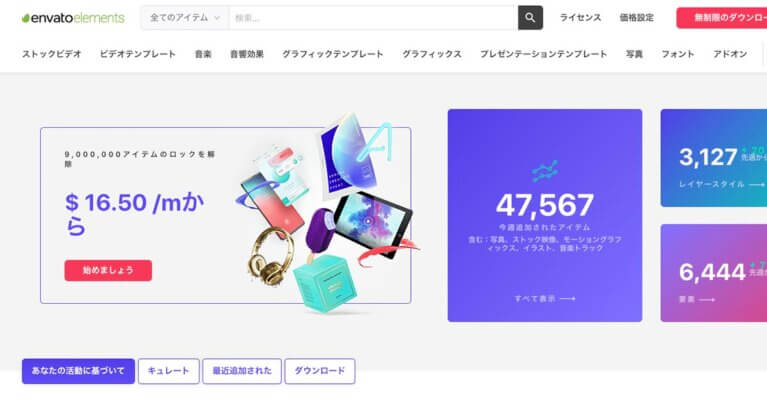Open the 全てのアイテム category dropdown
This screenshot has width=767, height=403.
coord(185,18)
